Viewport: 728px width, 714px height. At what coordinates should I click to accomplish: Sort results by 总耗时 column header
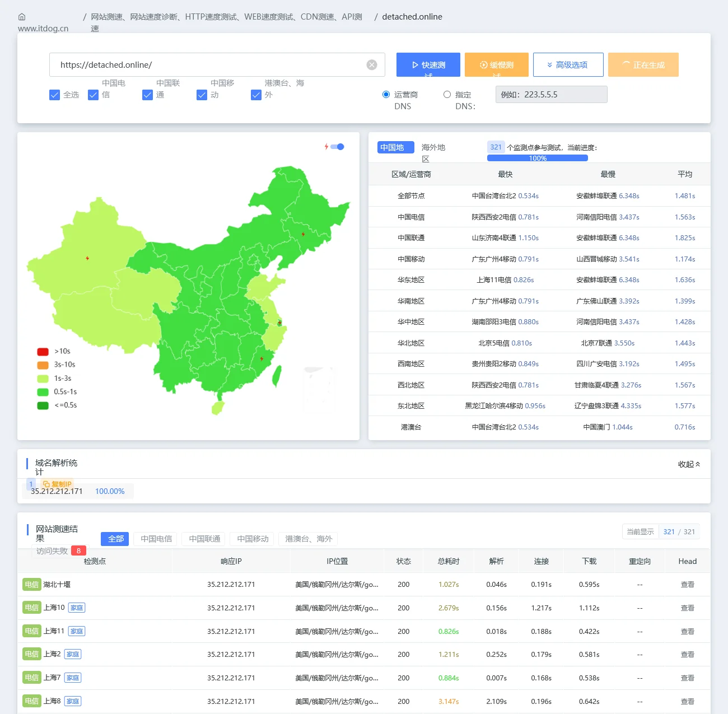pos(449,561)
